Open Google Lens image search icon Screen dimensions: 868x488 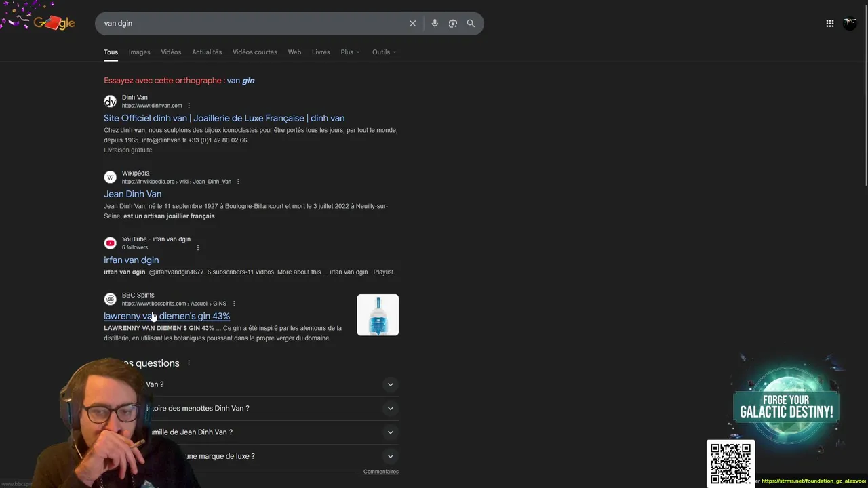coord(453,24)
